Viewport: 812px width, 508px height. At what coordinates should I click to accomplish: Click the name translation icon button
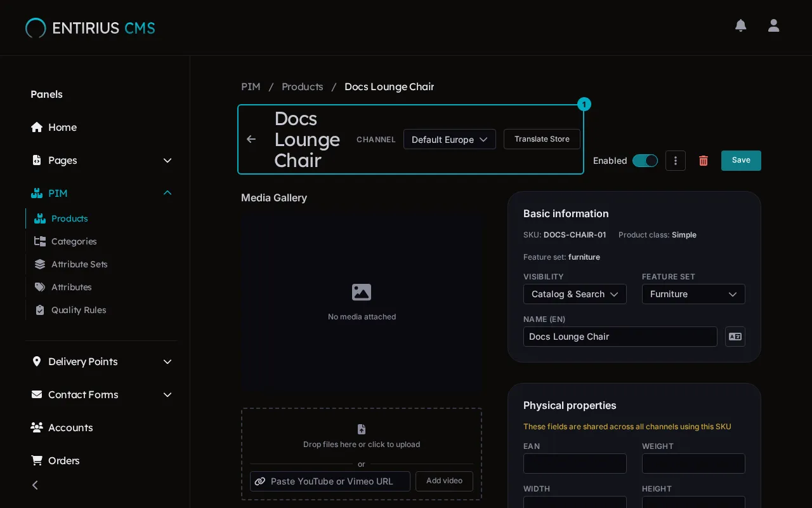pos(735,337)
